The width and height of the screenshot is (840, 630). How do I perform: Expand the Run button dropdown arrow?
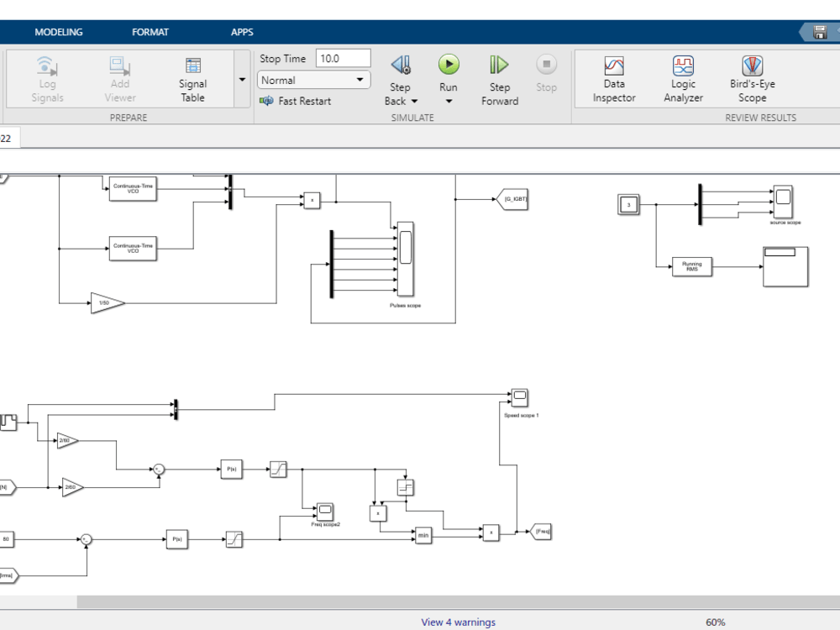click(449, 101)
